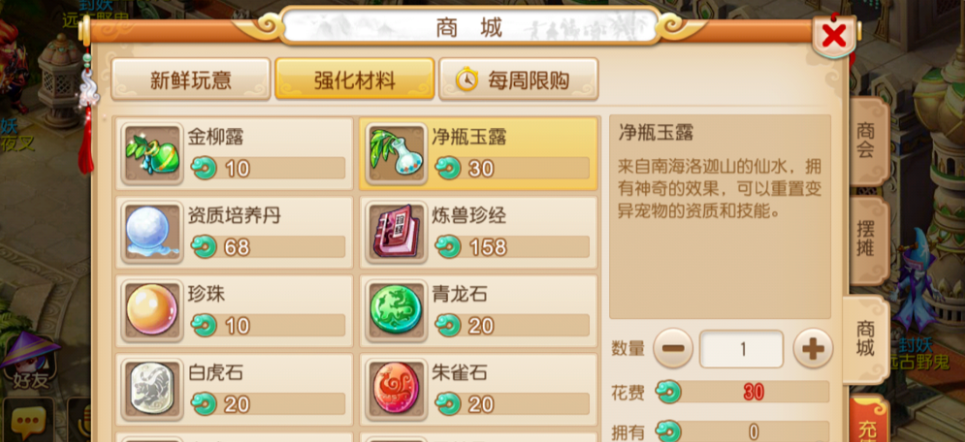Screen dimensions: 965x442
Task: Increase quantity with the plus button
Action: point(812,348)
